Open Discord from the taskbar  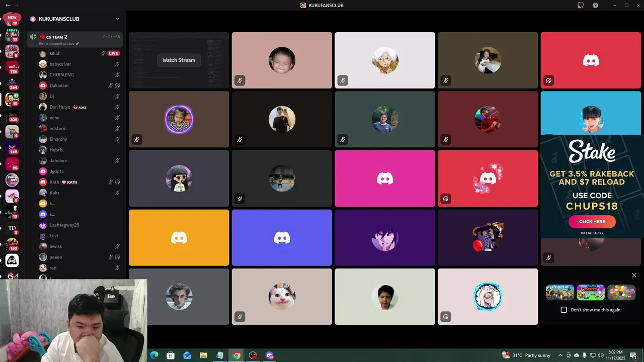(x=269, y=355)
